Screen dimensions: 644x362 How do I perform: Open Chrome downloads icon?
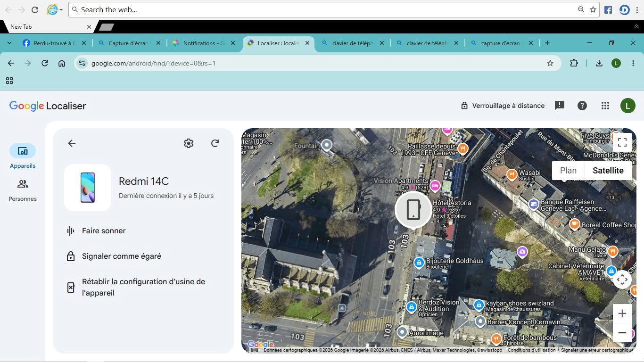point(599,63)
